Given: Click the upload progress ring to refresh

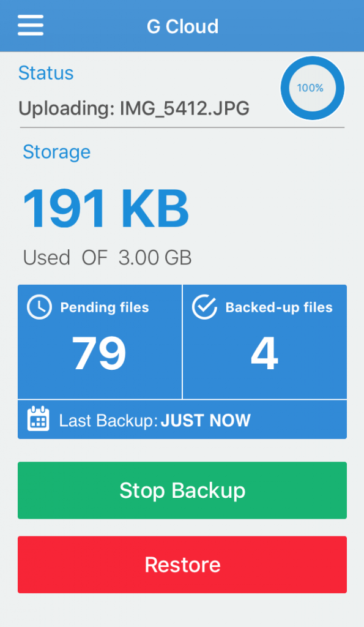Looking at the screenshot, I should point(312,88).
